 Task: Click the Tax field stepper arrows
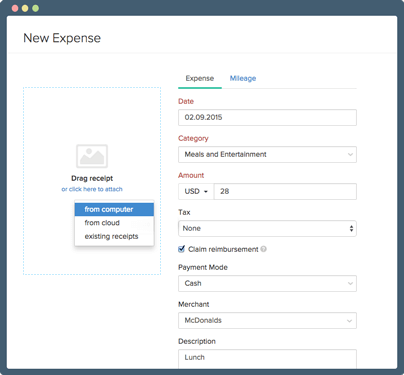pyautogui.click(x=351, y=228)
